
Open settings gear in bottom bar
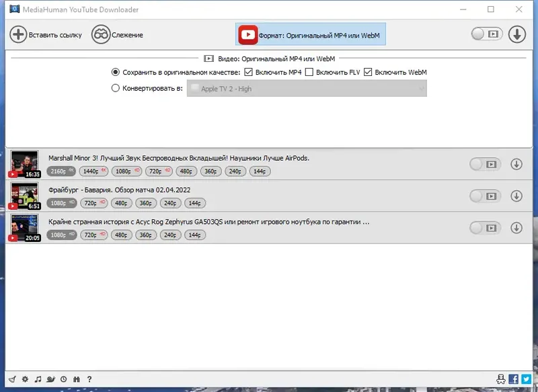click(25, 379)
